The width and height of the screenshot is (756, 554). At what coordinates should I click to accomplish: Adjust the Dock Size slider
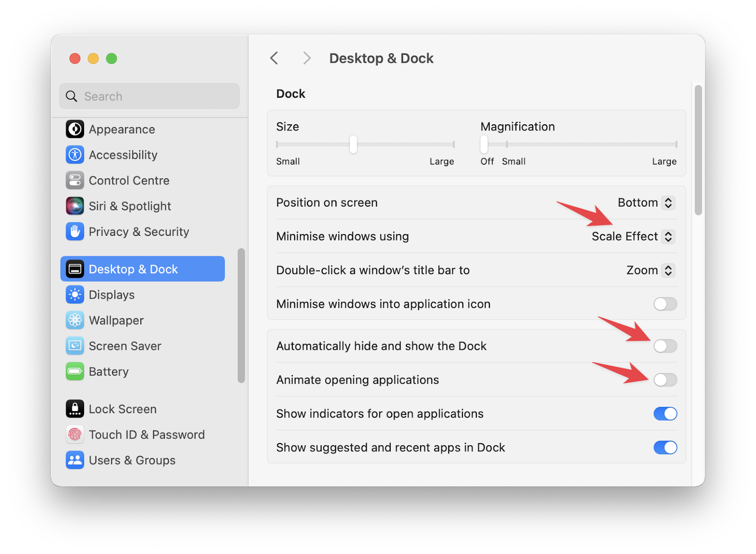[x=353, y=145]
